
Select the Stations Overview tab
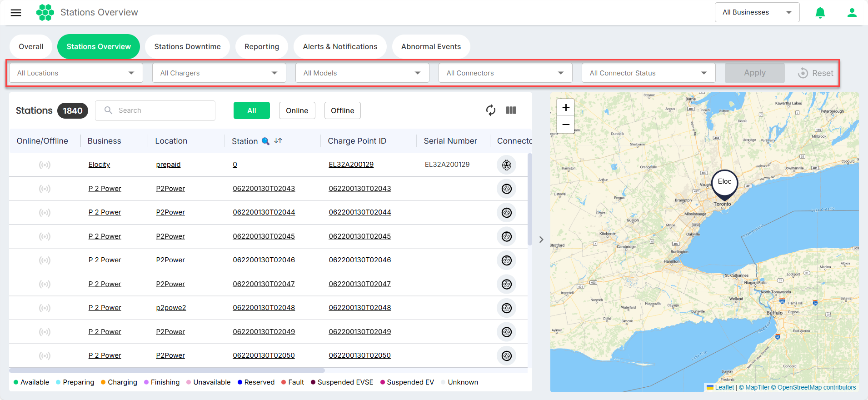click(99, 46)
